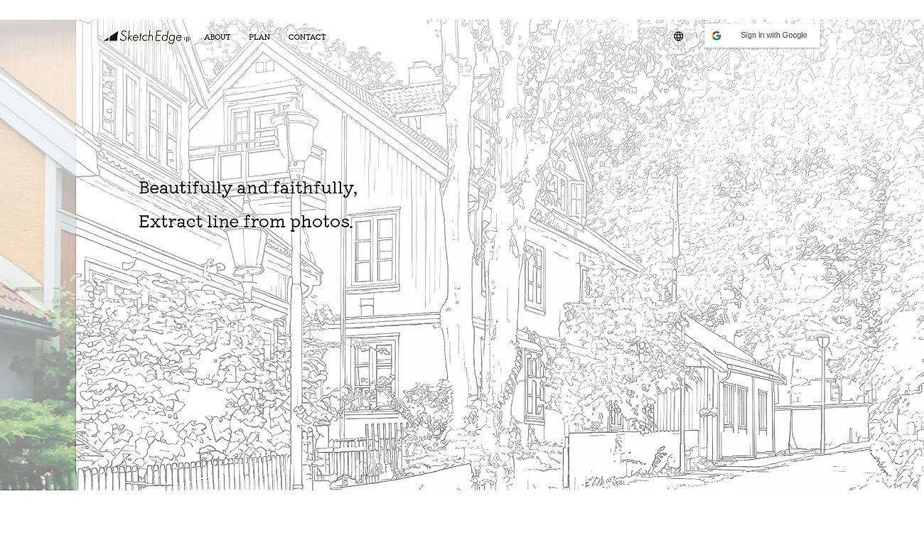Viewport: 924px width, 560px height.
Task: Open the globe language selector
Action: click(679, 36)
